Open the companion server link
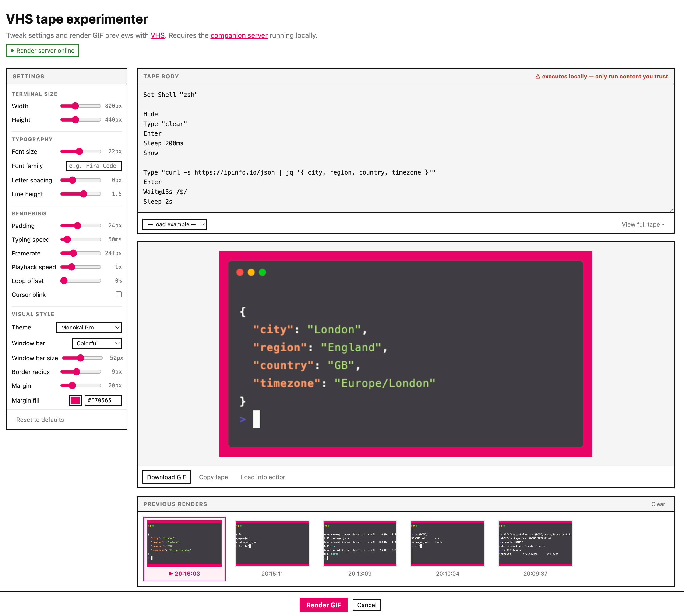The image size is (684, 616). coord(239,35)
